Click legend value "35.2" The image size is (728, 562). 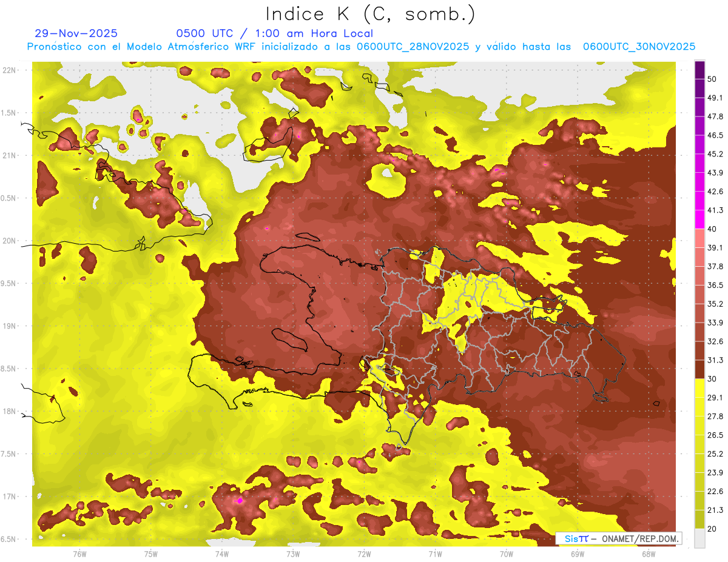click(x=714, y=304)
